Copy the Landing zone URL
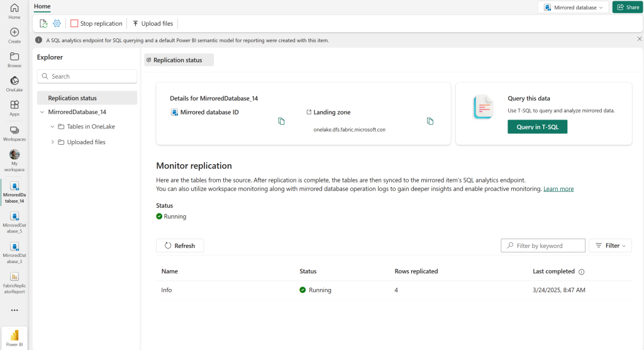The height and width of the screenshot is (350, 644). [430, 121]
